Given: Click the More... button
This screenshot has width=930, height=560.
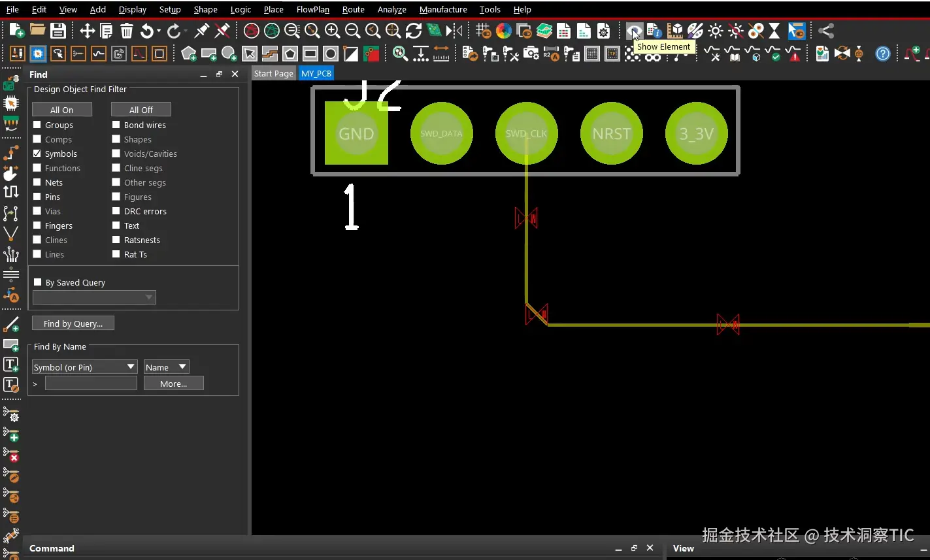Looking at the screenshot, I should click(x=174, y=384).
